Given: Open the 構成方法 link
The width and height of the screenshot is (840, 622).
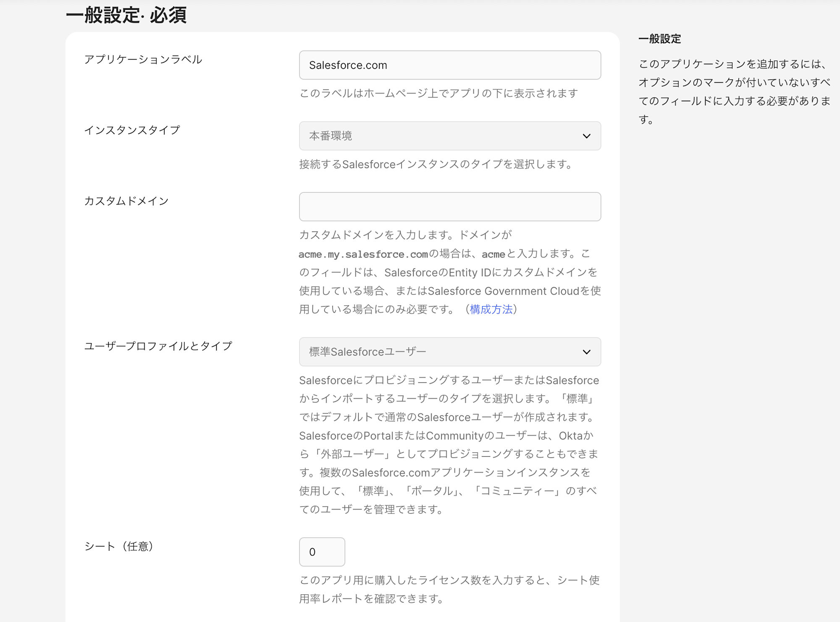Looking at the screenshot, I should click(x=491, y=310).
